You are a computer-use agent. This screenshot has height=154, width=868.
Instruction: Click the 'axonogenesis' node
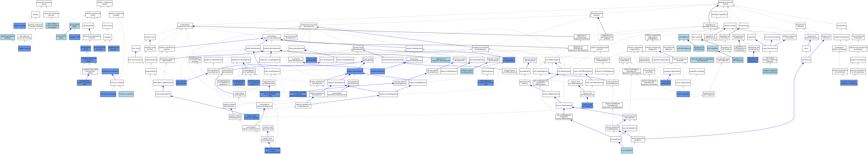(x=616, y=139)
